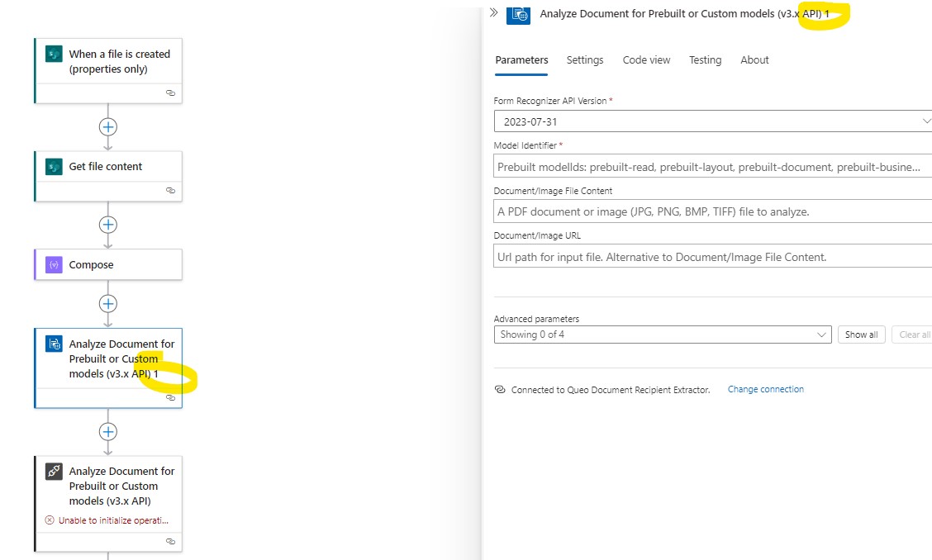Click the connection reference icon on Get file content

170,191
